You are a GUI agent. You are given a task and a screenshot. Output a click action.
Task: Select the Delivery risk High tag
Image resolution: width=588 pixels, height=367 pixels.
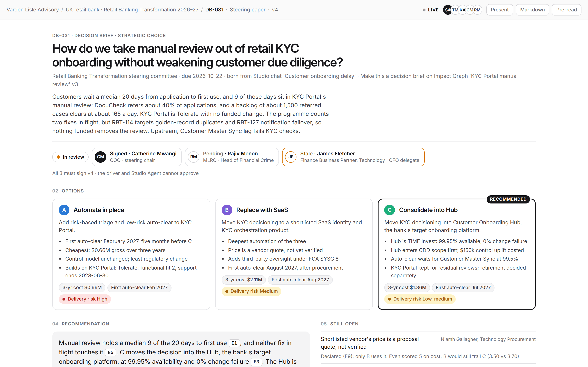[x=85, y=299]
